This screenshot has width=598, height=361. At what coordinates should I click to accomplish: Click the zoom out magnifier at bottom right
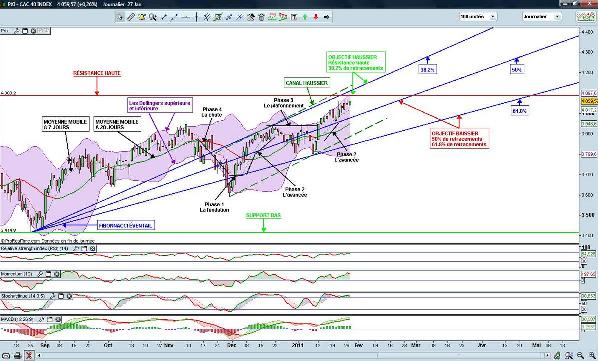coord(580,356)
